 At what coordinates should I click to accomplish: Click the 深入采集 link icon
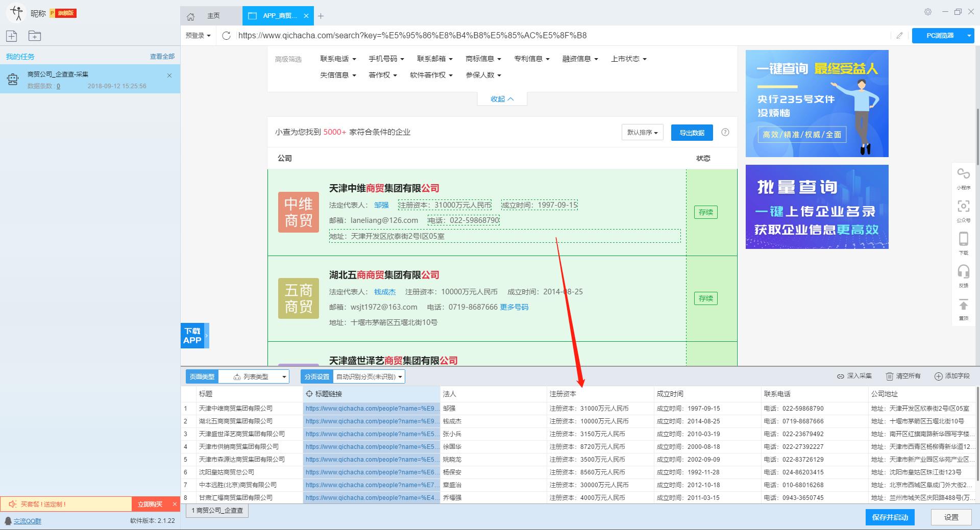click(x=854, y=376)
